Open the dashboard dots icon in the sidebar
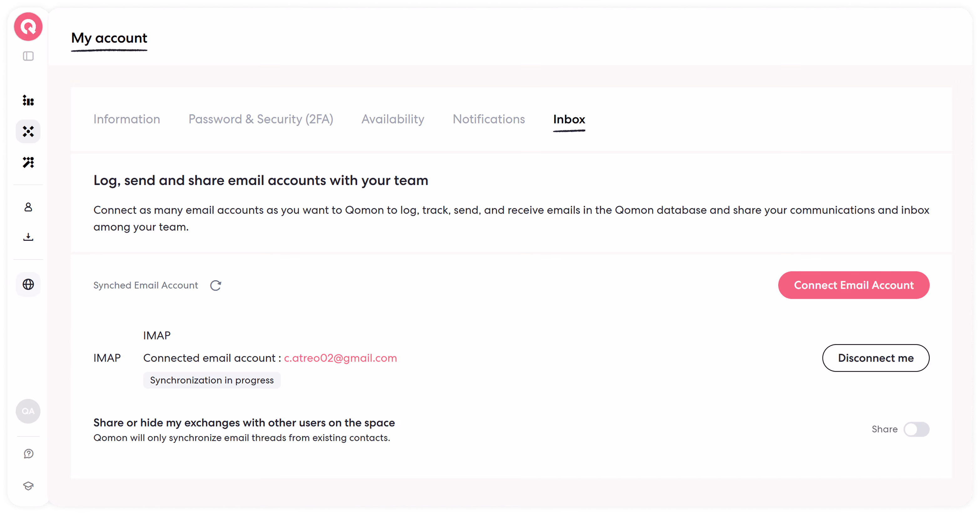Viewport: 980px width, 514px height. (28, 101)
